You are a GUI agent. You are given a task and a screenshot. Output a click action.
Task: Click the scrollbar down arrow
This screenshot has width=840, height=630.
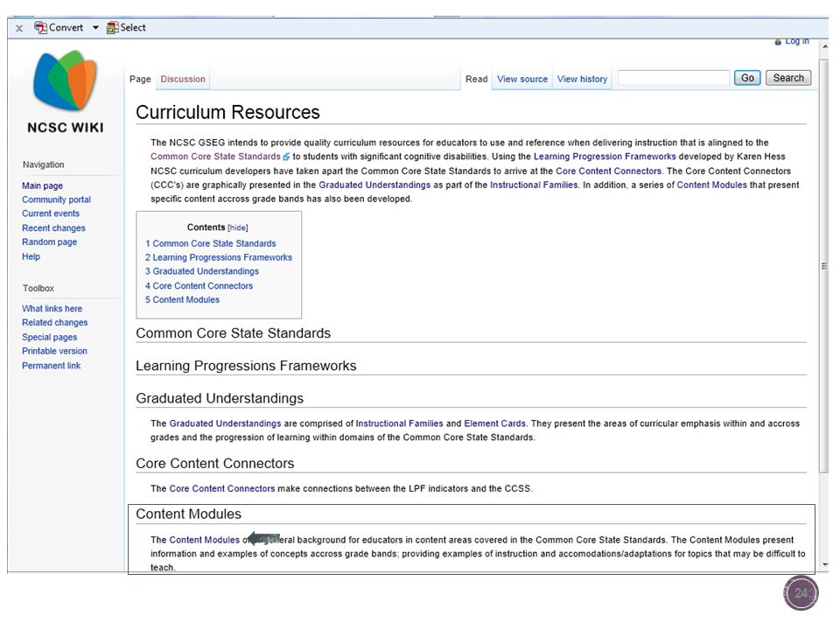[x=824, y=564]
